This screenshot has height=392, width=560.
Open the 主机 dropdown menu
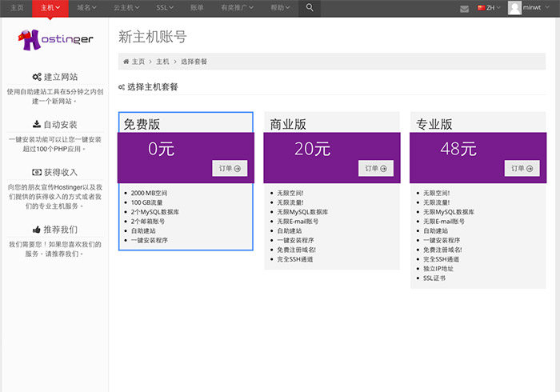50,8
